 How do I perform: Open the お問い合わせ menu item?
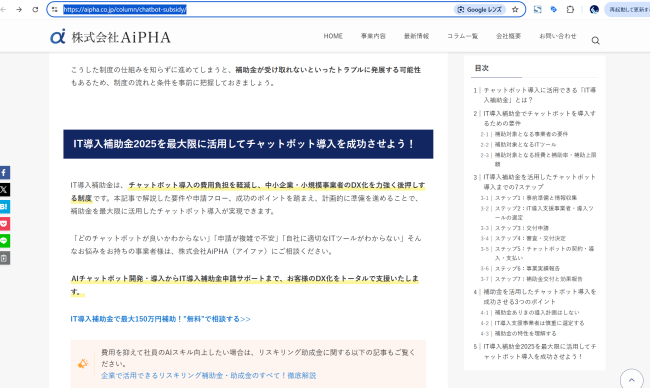558,36
